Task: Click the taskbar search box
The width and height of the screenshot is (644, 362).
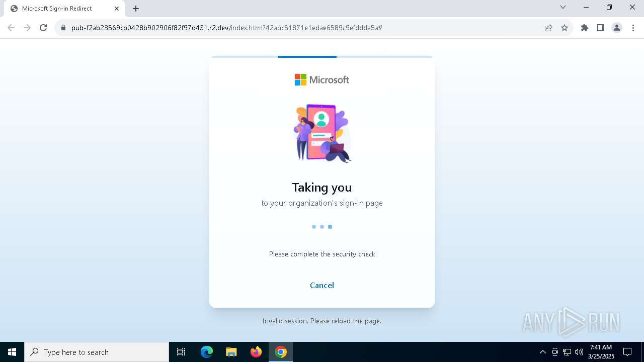Action: pyautogui.click(x=97, y=352)
